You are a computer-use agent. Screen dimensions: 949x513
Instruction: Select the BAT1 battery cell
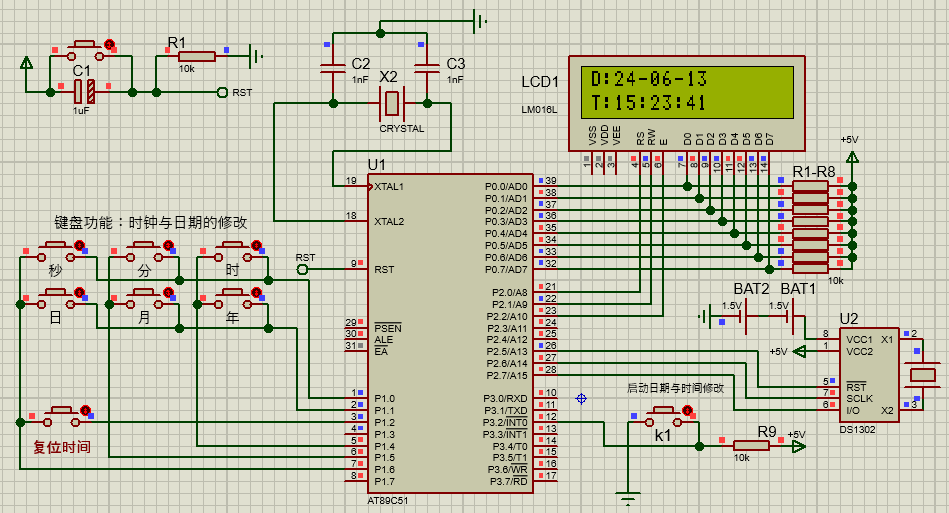[790, 316]
